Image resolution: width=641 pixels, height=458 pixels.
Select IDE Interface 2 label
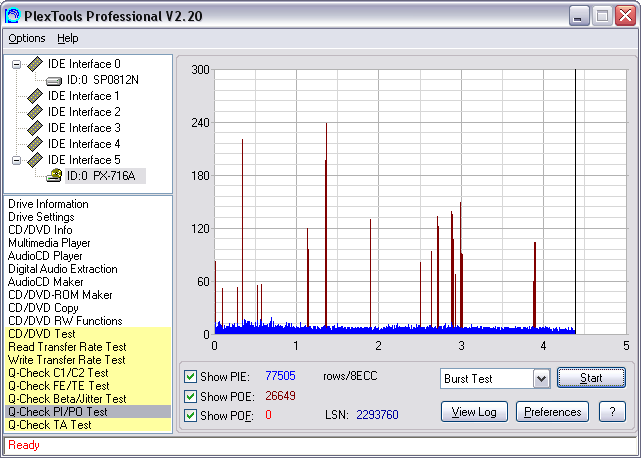84,112
